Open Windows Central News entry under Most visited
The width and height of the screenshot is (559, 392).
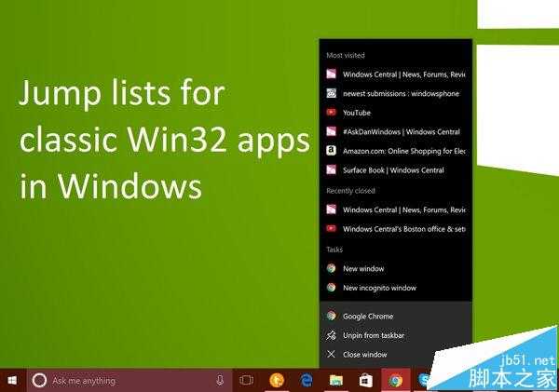[396, 74]
